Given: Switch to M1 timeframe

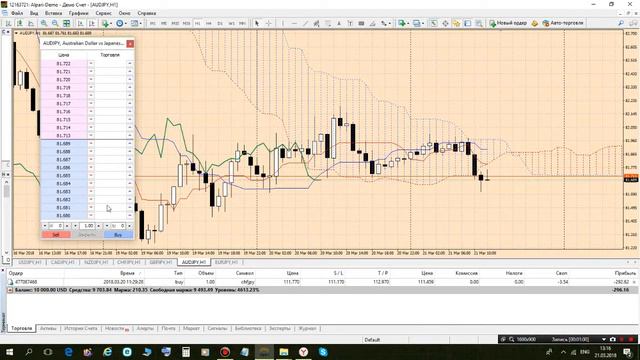Looking at the screenshot, I should point(152,23).
